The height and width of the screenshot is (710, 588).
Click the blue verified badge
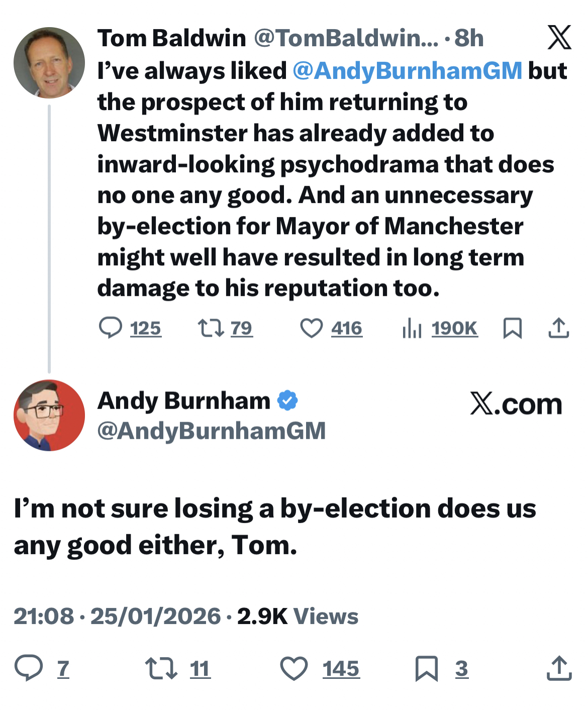[288, 401]
